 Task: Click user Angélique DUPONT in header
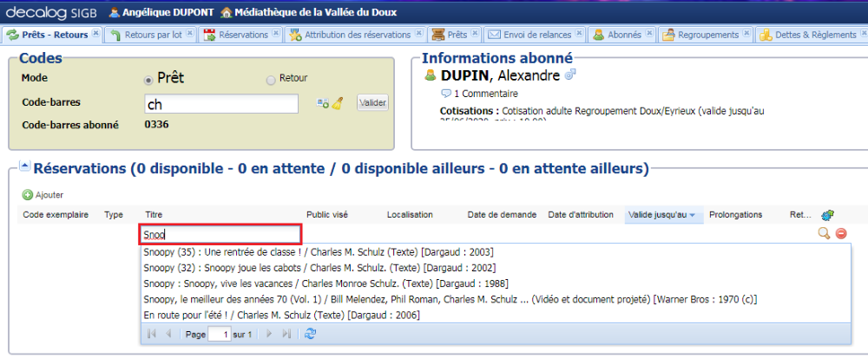(161, 12)
